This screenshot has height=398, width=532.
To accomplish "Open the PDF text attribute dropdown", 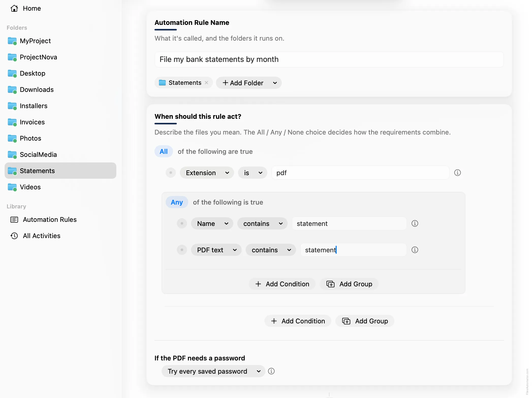I will 216,250.
